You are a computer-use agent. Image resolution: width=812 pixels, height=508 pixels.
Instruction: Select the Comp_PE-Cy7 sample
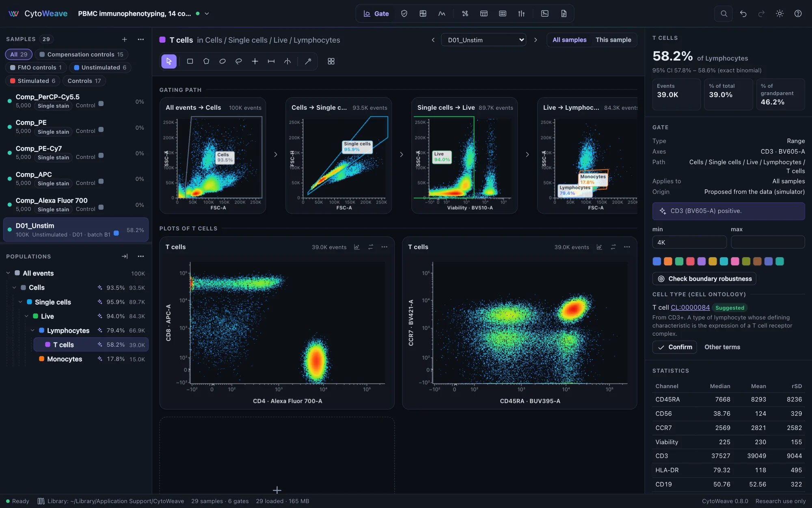(76, 153)
